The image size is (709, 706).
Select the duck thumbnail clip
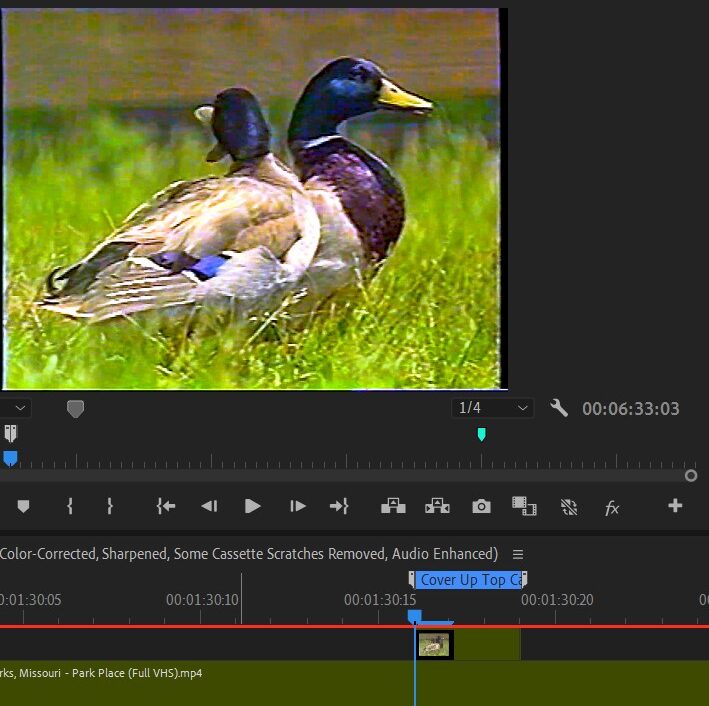434,644
